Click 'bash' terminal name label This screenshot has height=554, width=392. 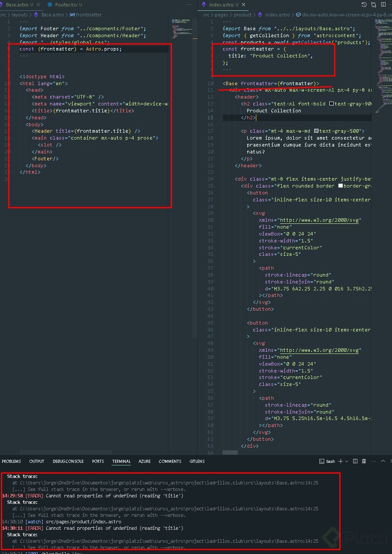point(331,462)
